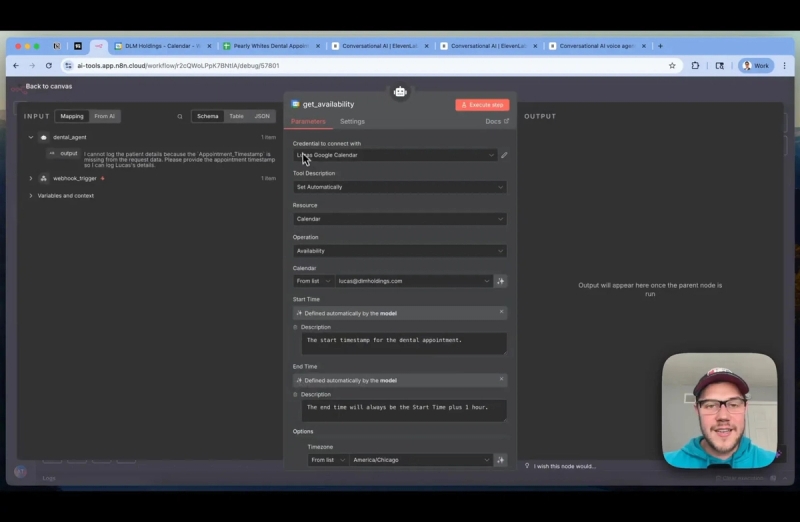Switch input view to Table
This screenshot has height=522, width=800.
tap(236, 116)
